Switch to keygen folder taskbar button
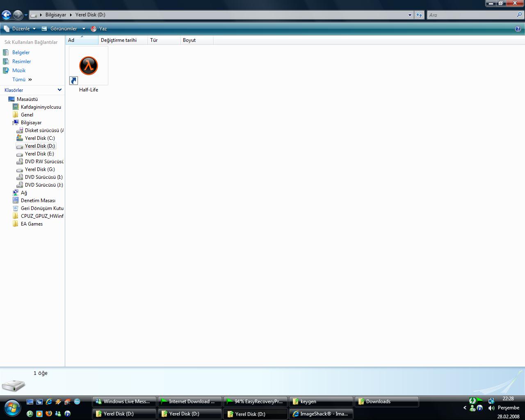 tap(321, 402)
